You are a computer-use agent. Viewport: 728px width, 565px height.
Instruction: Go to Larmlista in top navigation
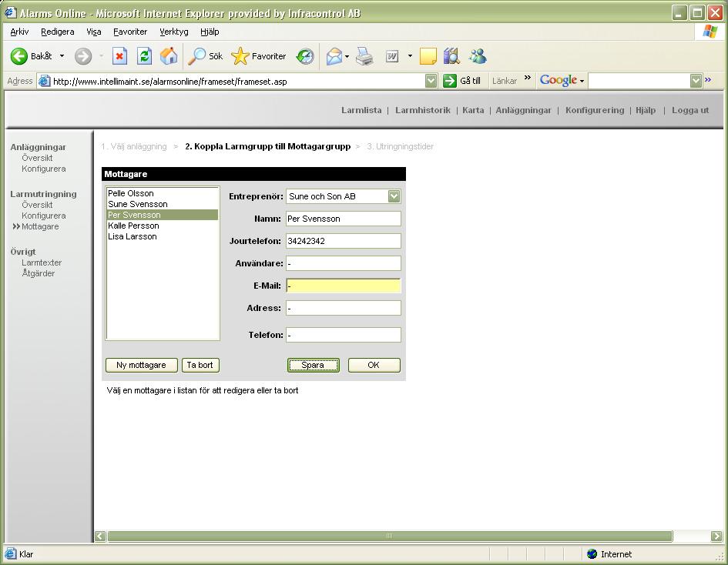click(361, 110)
